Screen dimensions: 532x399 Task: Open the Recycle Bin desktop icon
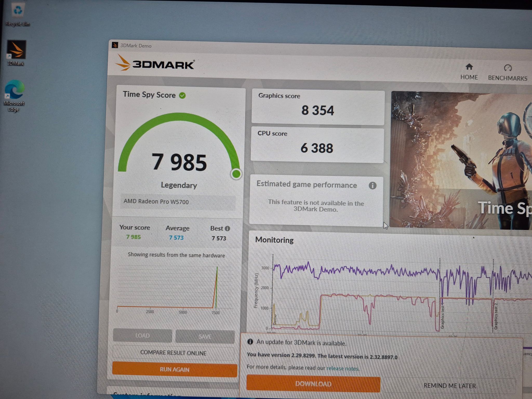click(18, 14)
